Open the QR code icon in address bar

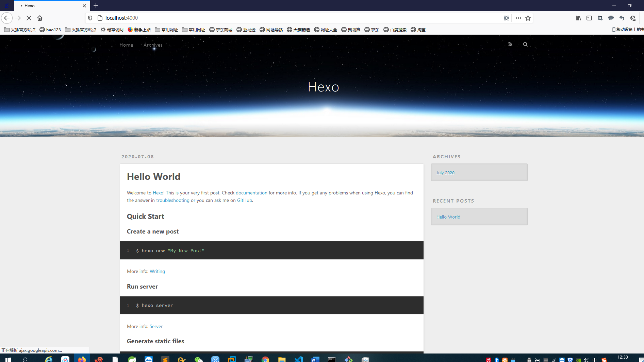point(506,18)
